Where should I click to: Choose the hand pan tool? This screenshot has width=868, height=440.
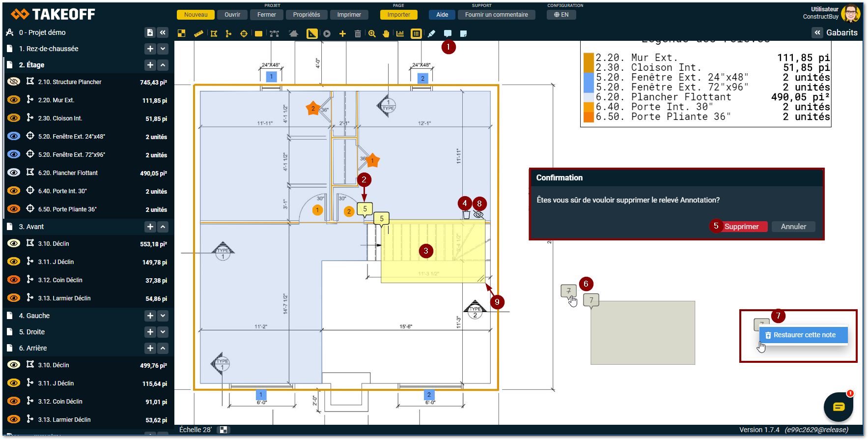click(x=386, y=34)
